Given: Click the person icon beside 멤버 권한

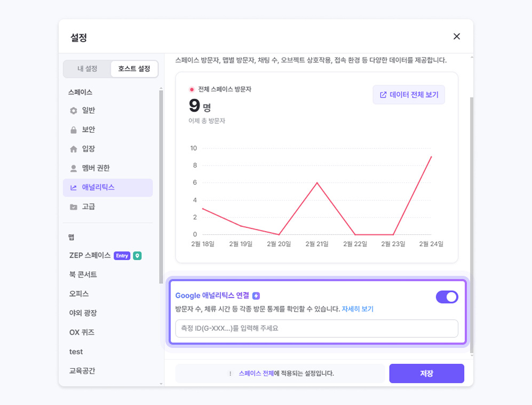Looking at the screenshot, I should pos(74,168).
